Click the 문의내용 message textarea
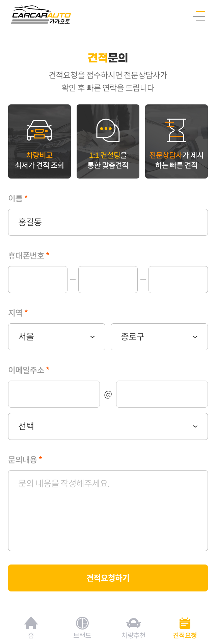This screenshot has height=644, width=216. tap(108, 511)
